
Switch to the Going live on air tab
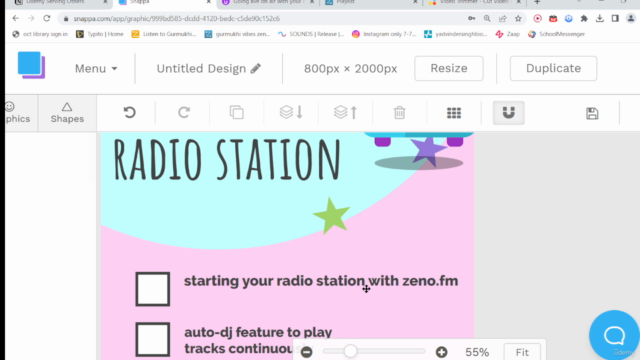coord(267,2)
